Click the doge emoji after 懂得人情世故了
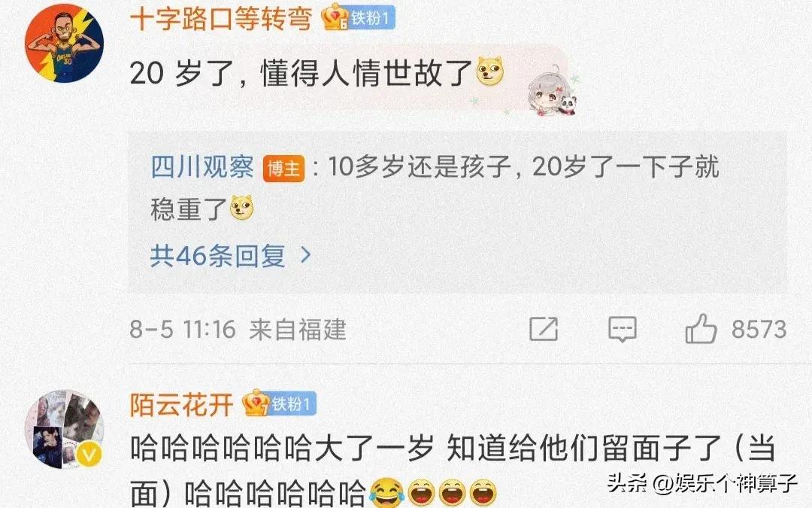 [x=490, y=71]
